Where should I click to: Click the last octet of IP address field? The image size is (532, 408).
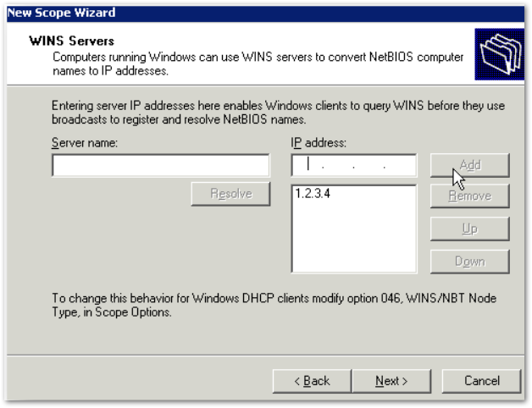(x=400, y=165)
